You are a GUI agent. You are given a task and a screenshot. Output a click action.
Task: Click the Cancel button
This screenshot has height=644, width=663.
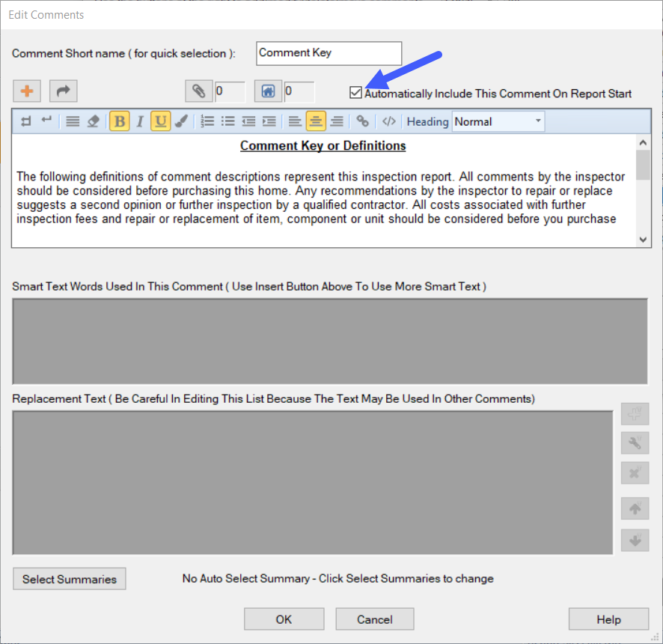375,619
